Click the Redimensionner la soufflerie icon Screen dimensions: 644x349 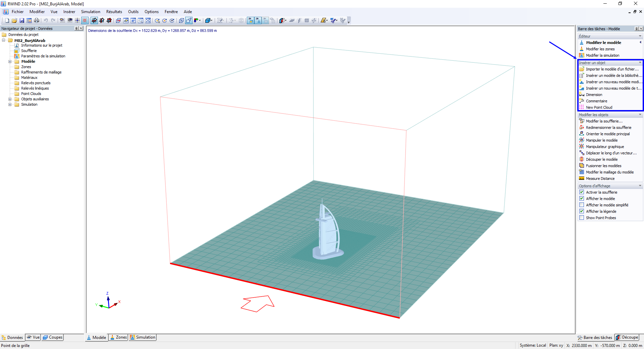pos(582,128)
